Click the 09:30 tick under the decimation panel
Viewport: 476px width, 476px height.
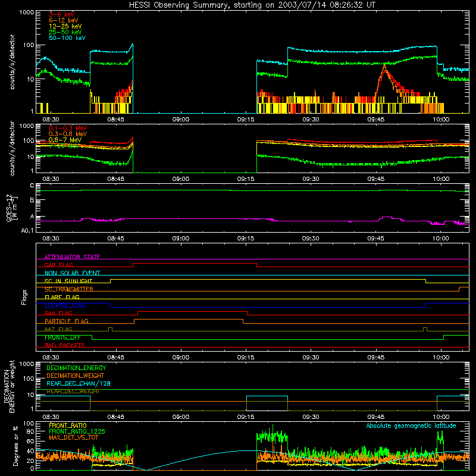[x=311, y=417]
